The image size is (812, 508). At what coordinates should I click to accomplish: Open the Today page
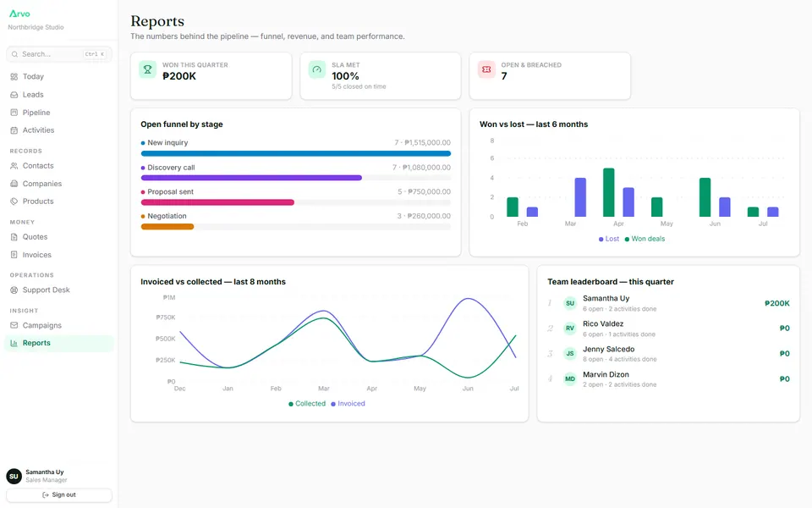(59, 77)
